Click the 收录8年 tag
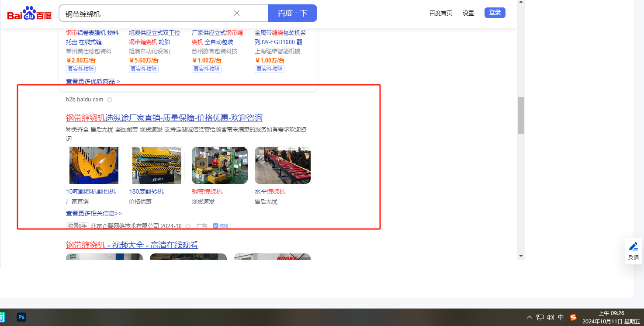Screen dimensions: 644x326 tap(77, 226)
